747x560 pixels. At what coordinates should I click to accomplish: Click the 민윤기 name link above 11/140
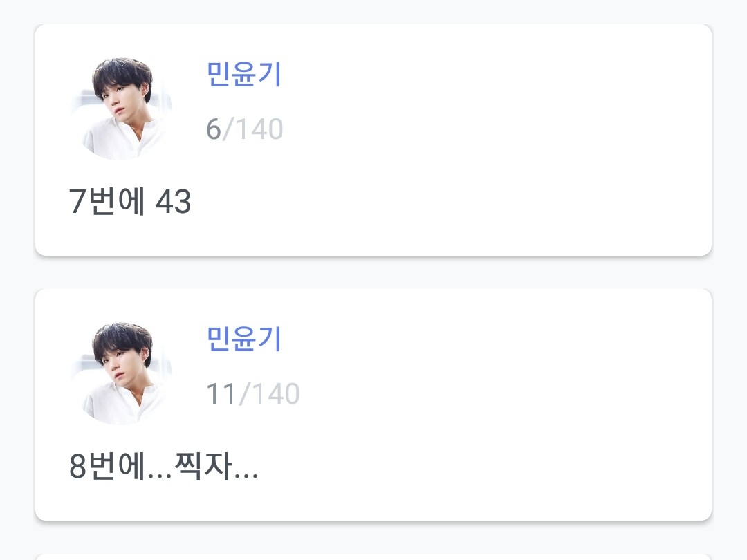(244, 339)
